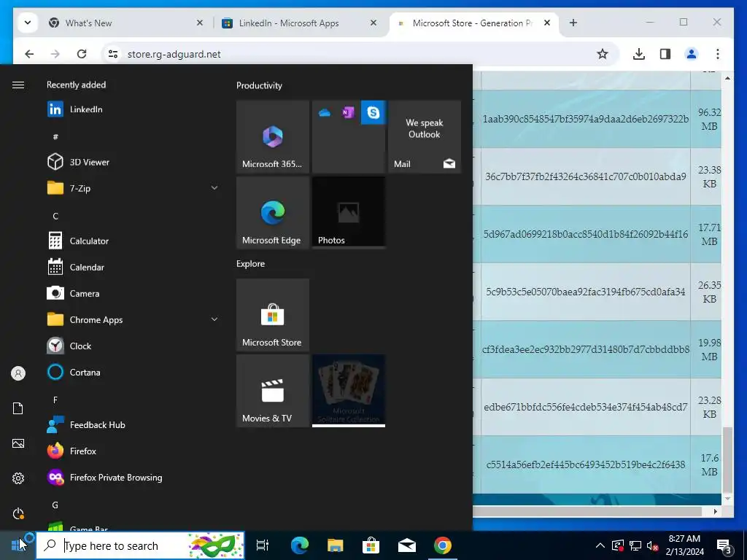747x560 pixels.
Task: Click the page's horizontal scrollbar right arrow
Action: [x=715, y=511]
